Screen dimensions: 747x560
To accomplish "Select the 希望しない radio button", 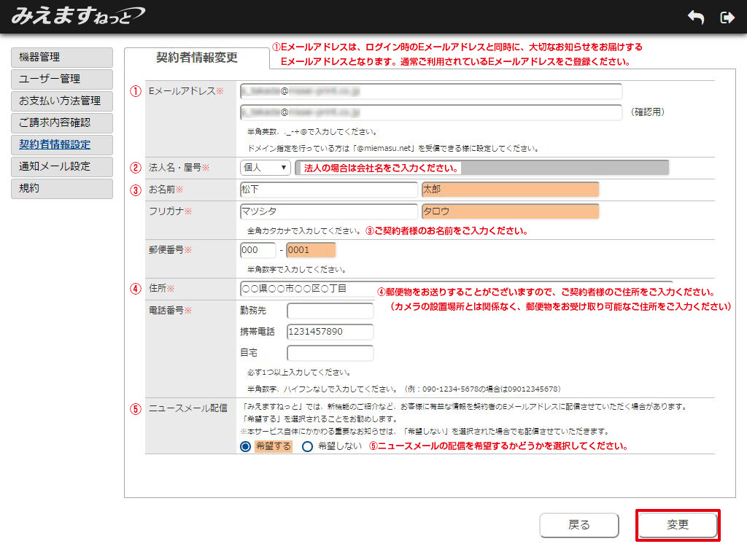I will pos(307,446).
